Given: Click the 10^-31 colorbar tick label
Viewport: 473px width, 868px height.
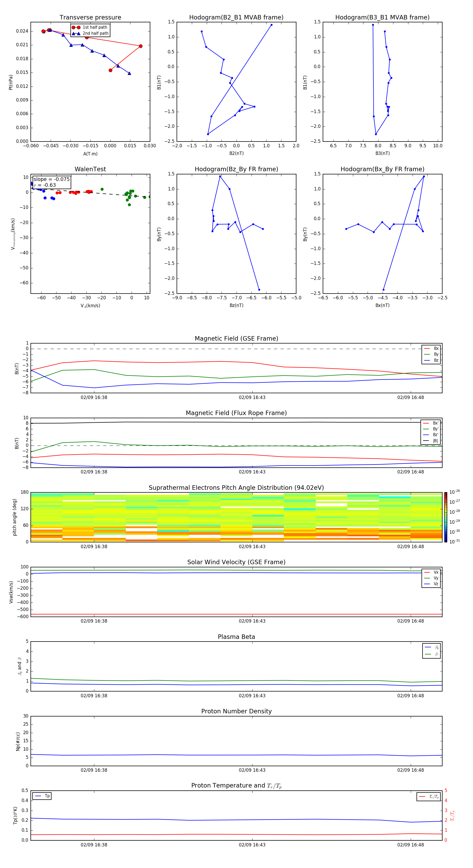Looking at the screenshot, I should pos(455,542).
